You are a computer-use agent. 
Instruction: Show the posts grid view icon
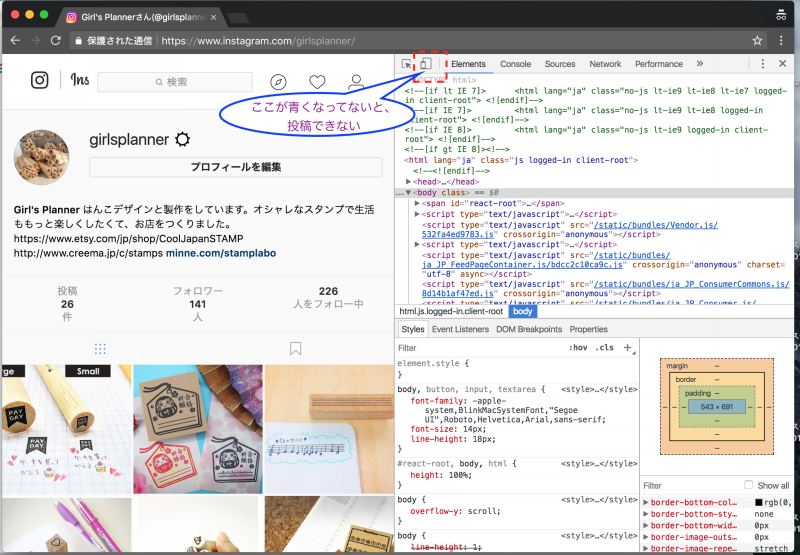click(x=100, y=349)
